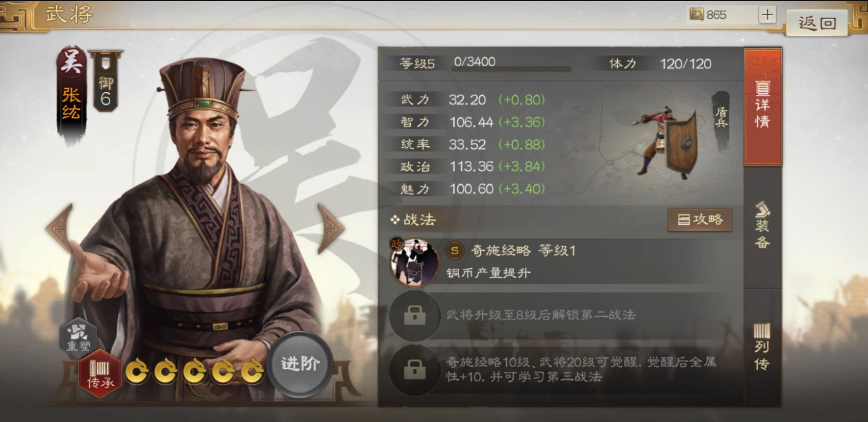Click the 返回 back button
This screenshot has width=868, height=422.
[x=817, y=23]
